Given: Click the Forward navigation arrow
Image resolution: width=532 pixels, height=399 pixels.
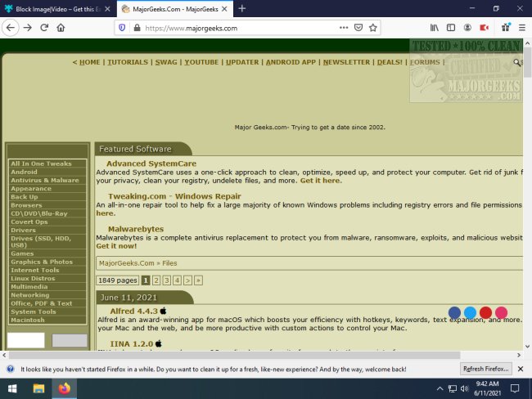Looking at the screenshot, I should pos(28,28).
